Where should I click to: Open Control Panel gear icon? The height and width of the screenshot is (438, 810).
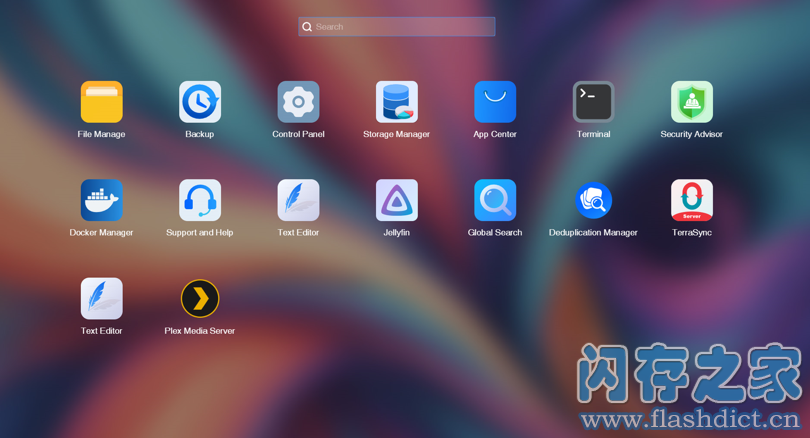tap(298, 102)
